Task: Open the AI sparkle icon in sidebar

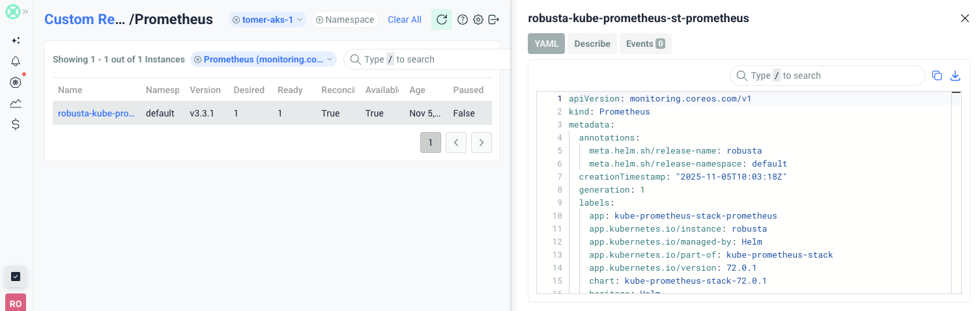Action: coord(16,40)
